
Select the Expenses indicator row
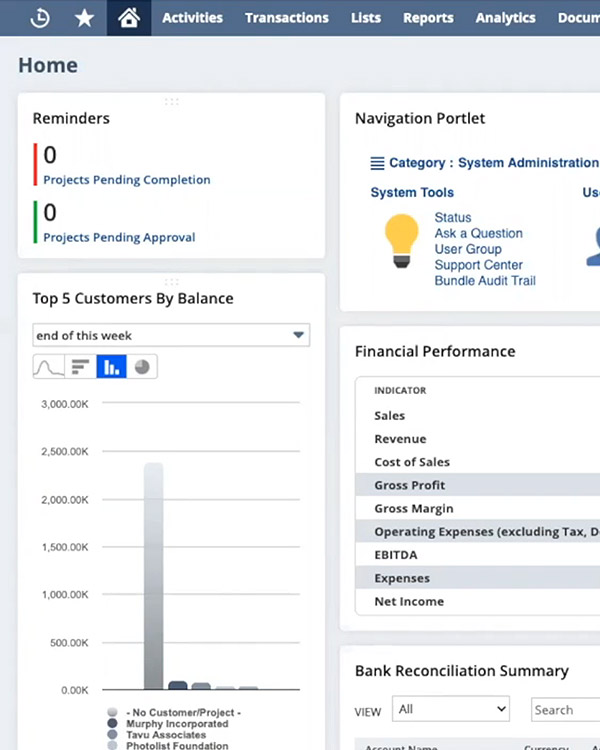pos(478,578)
